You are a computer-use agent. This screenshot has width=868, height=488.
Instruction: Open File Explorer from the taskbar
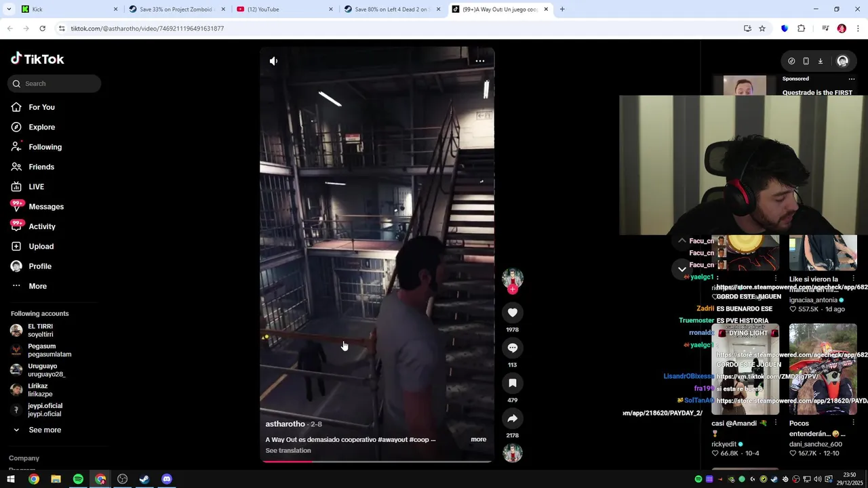click(x=56, y=479)
